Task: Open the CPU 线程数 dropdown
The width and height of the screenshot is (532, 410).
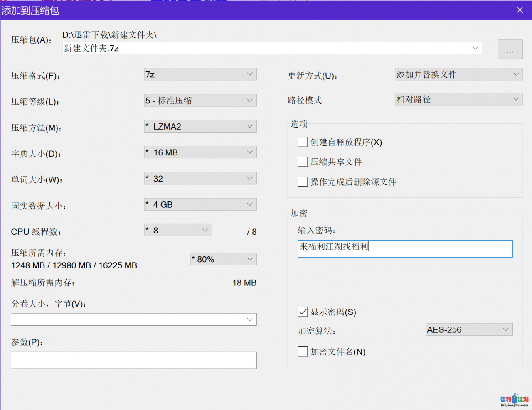Action: pyautogui.click(x=178, y=231)
